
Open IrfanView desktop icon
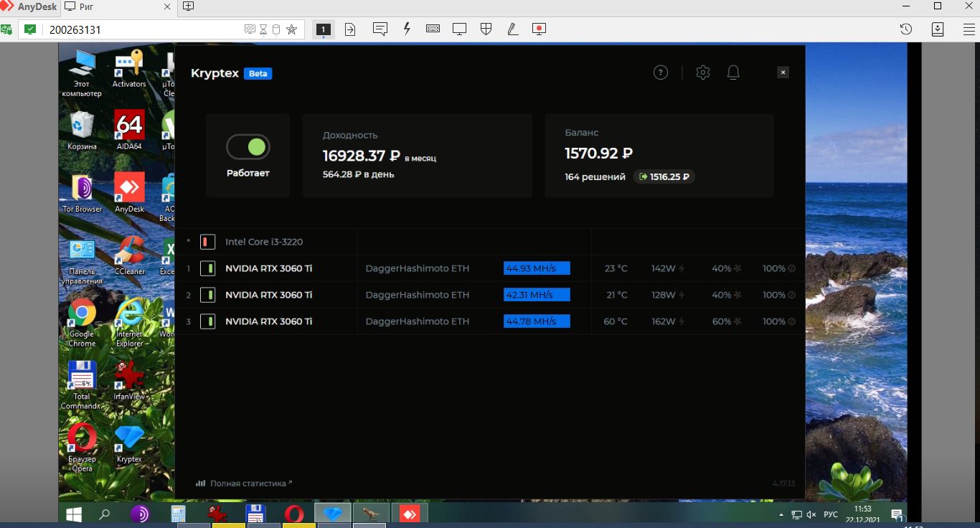point(129,380)
